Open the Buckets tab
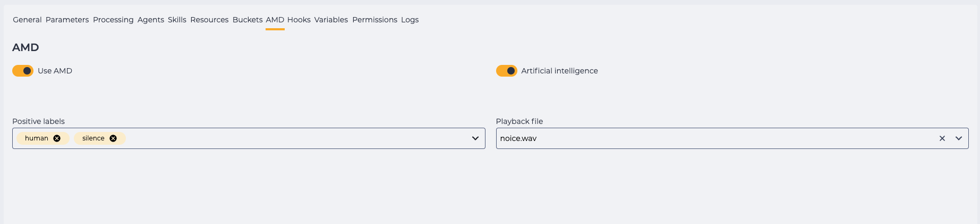The width and height of the screenshot is (980, 224). tap(248, 20)
